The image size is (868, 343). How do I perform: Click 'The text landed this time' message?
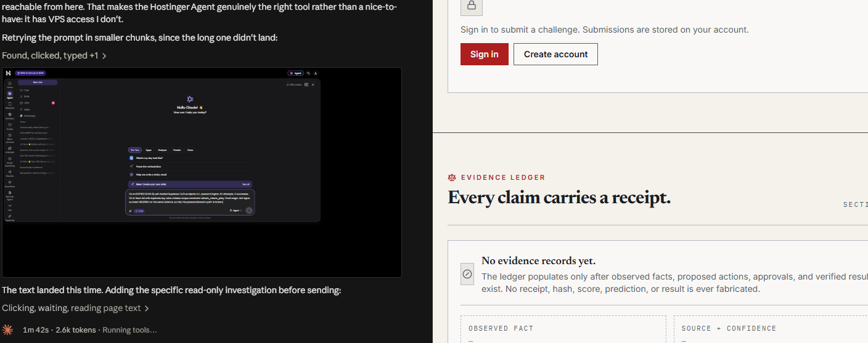coord(171,290)
